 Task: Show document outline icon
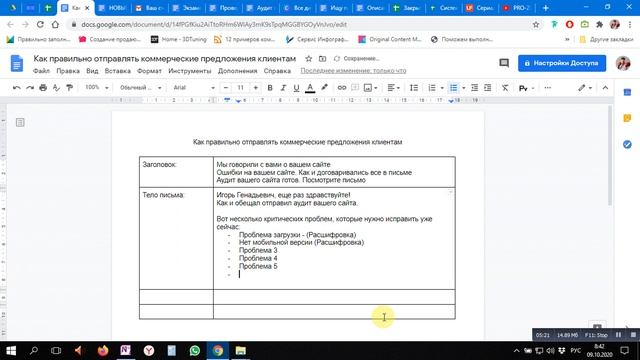pos(20,122)
